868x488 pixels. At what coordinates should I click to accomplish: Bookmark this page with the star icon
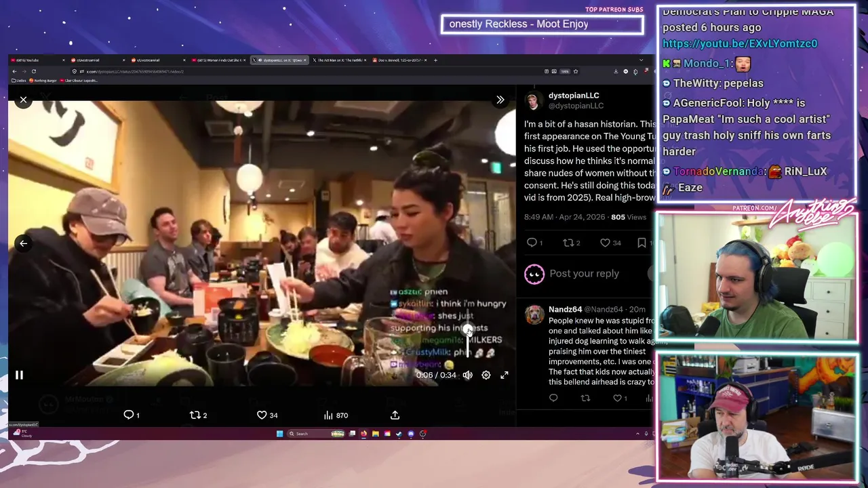point(576,71)
